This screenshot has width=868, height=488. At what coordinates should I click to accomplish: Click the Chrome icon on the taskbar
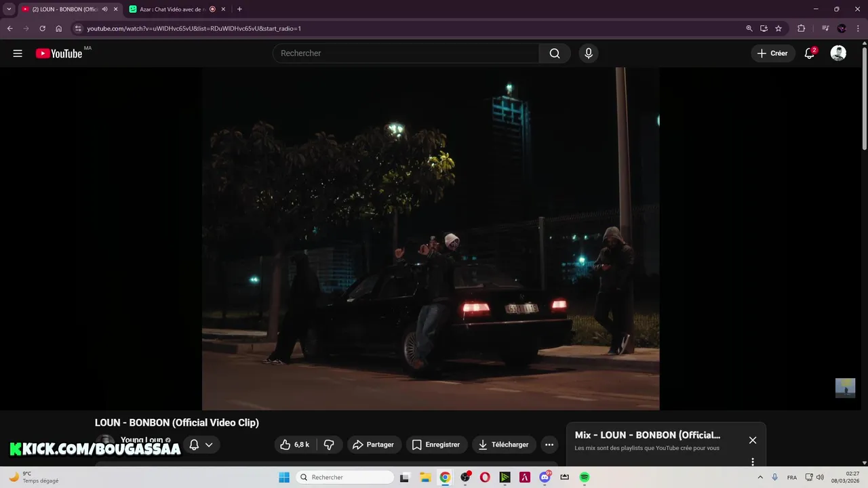click(x=445, y=477)
